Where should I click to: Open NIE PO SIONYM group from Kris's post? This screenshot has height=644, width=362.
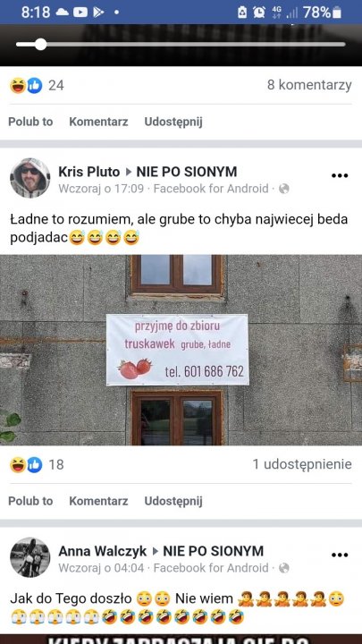tap(186, 172)
